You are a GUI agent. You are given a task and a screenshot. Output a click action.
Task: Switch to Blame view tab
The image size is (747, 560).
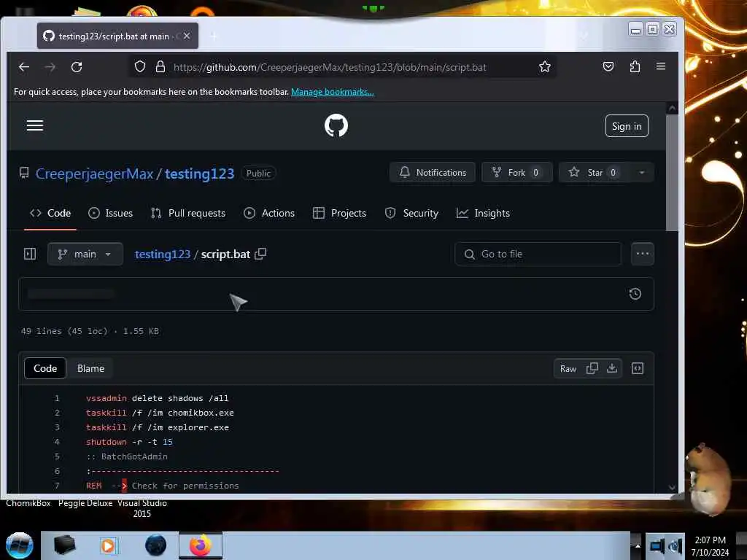[90, 368]
